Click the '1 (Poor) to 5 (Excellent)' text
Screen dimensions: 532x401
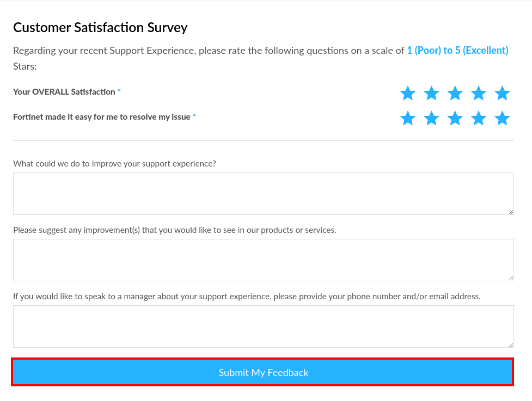click(x=457, y=51)
